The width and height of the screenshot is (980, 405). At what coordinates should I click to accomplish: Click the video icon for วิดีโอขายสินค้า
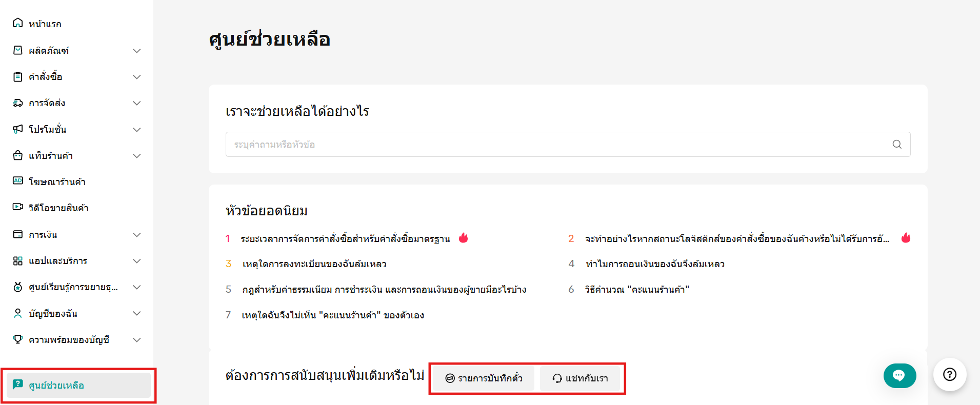tap(18, 207)
